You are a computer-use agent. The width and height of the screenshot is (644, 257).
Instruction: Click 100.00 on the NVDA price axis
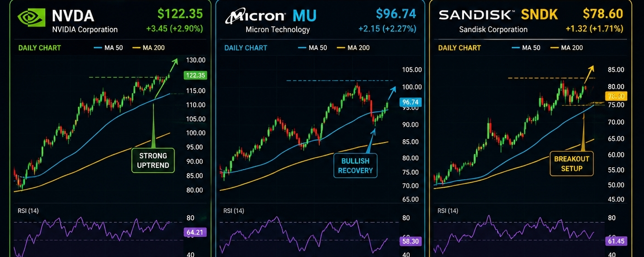[x=195, y=133]
